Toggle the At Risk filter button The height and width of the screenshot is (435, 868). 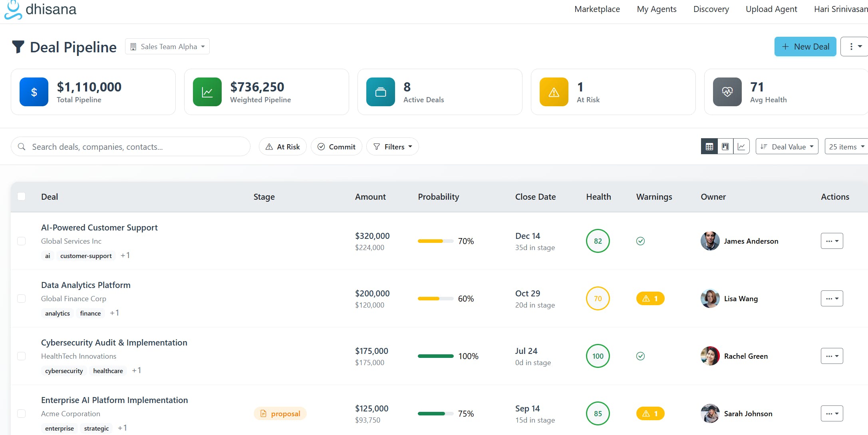click(282, 147)
